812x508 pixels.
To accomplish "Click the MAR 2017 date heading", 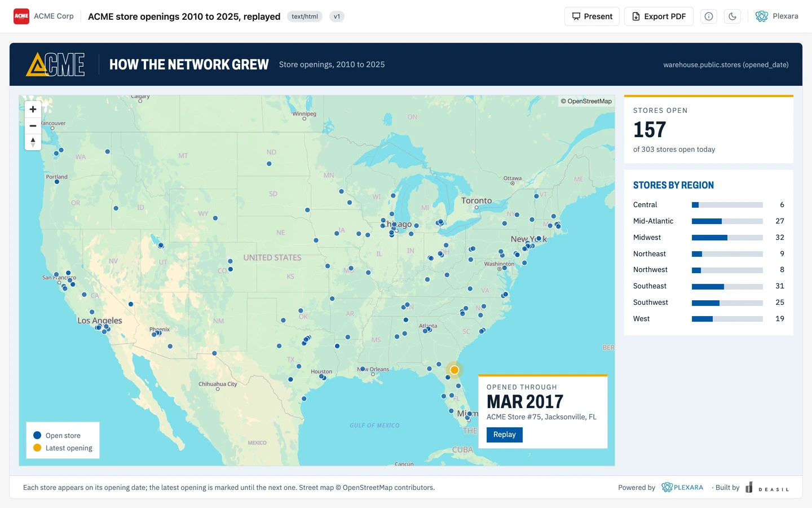I will click(x=525, y=402).
